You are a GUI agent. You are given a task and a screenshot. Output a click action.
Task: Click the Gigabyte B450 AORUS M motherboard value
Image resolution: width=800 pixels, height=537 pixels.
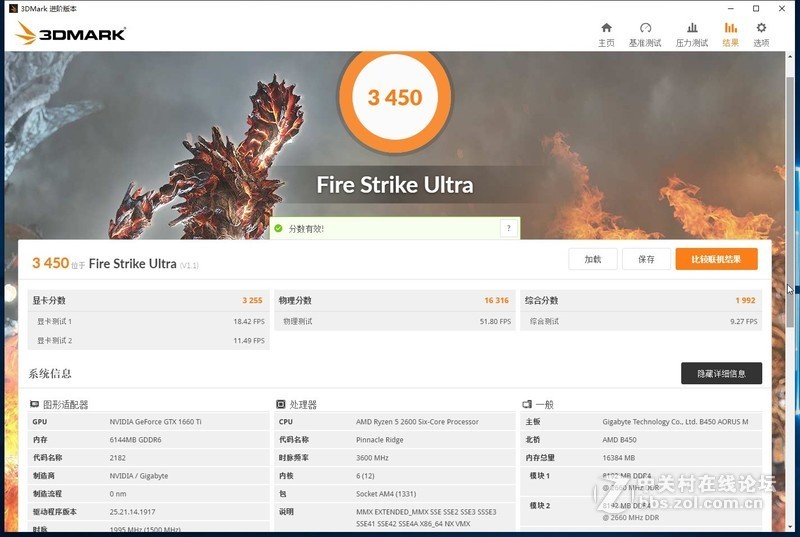[675, 422]
